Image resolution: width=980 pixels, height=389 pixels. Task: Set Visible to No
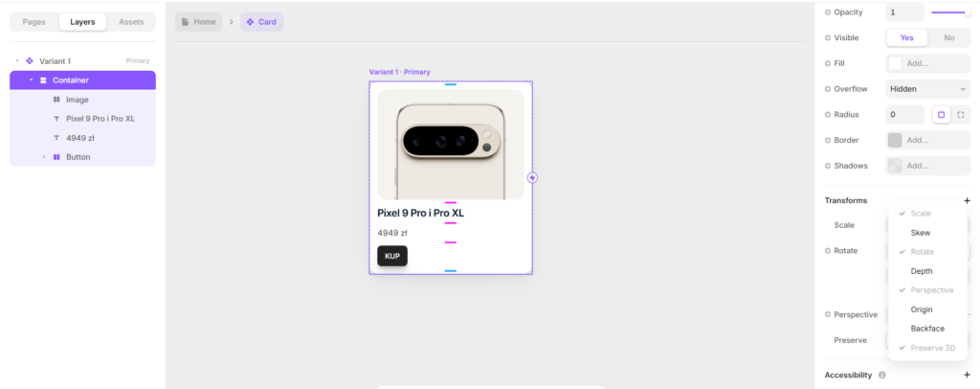[948, 37]
